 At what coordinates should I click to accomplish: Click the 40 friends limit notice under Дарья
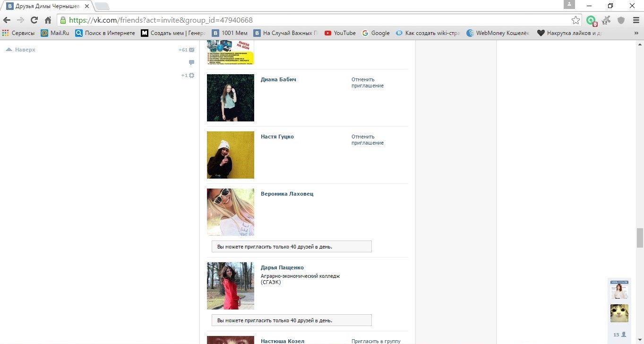click(x=292, y=320)
